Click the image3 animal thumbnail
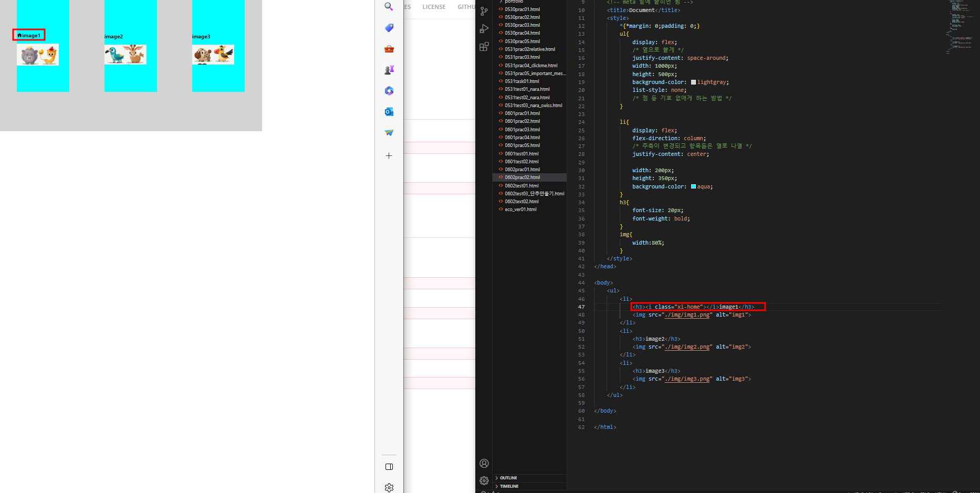 click(213, 55)
